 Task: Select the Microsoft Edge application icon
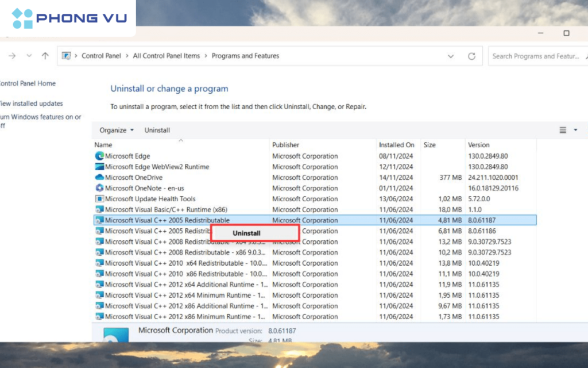[x=100, y=156]
